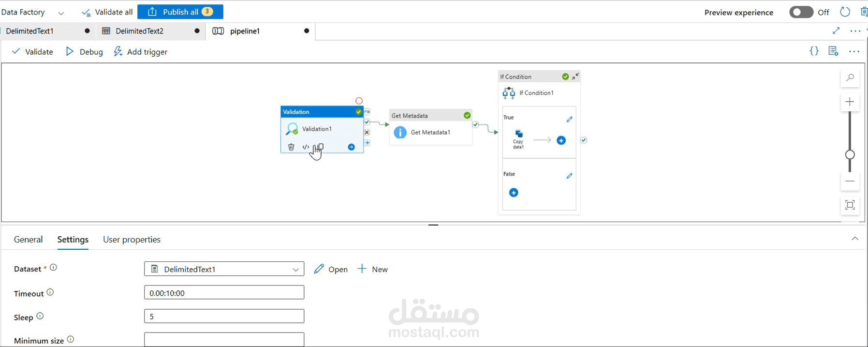Select the Copy data1 activity
This screenshot has height=347, width=868.
point(518,139)
